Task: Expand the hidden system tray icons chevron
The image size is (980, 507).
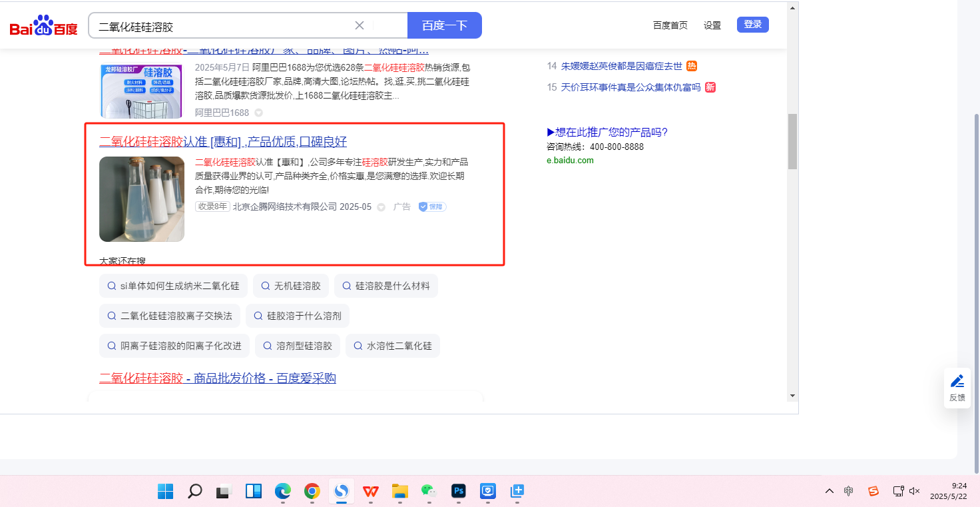Action: 829,491
